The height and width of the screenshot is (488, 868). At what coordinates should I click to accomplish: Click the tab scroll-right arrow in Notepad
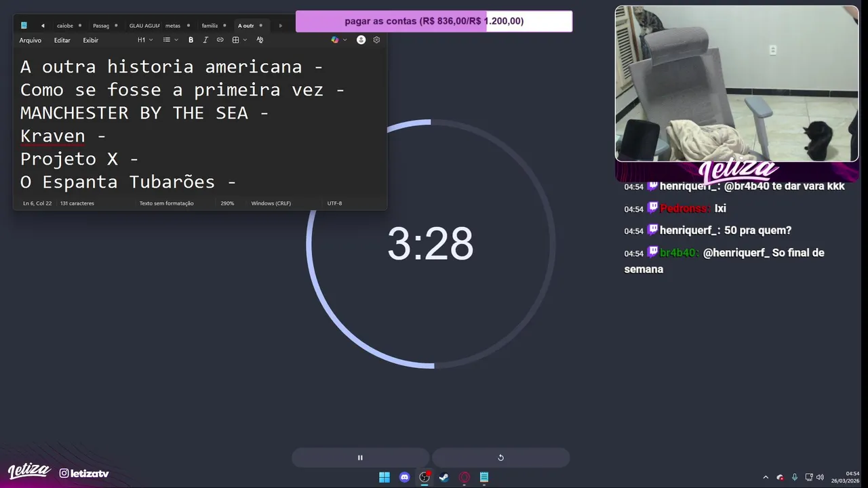(281, 26)
